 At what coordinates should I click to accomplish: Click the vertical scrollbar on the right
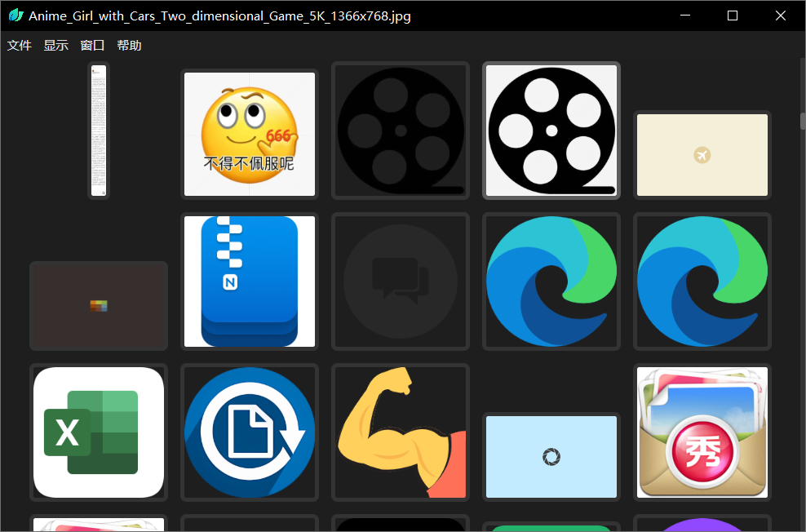pyautogui.click(x=801, y=122)
